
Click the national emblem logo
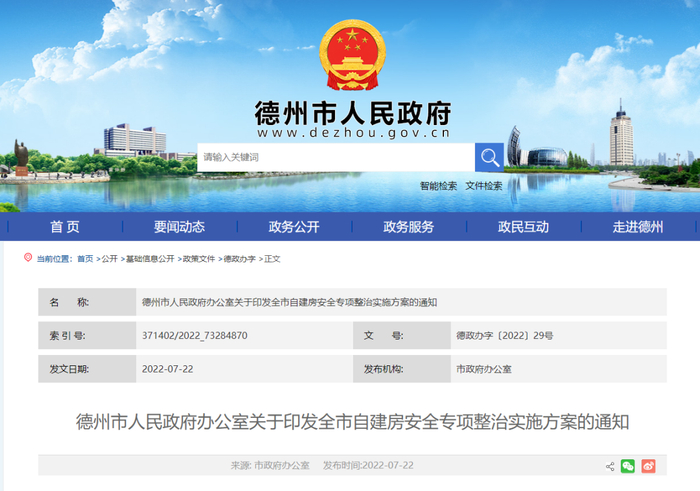[x=353, y=55]
